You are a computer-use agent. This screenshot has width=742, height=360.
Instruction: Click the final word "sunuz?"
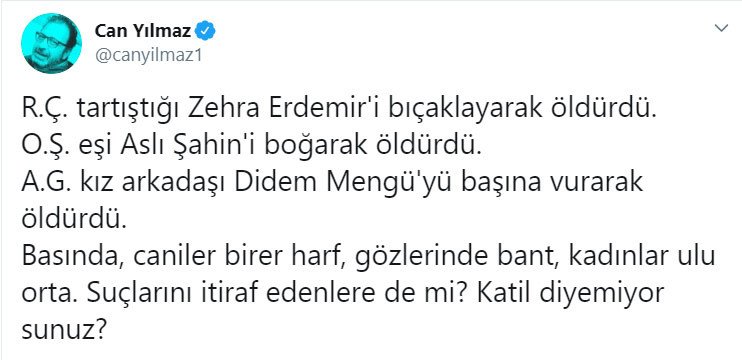(63, 331)
